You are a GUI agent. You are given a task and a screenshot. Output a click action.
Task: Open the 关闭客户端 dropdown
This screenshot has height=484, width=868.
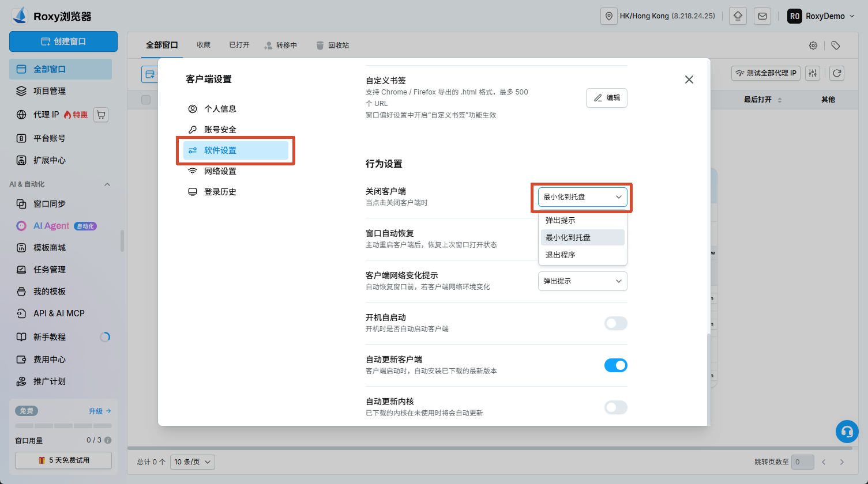[583, 197]
